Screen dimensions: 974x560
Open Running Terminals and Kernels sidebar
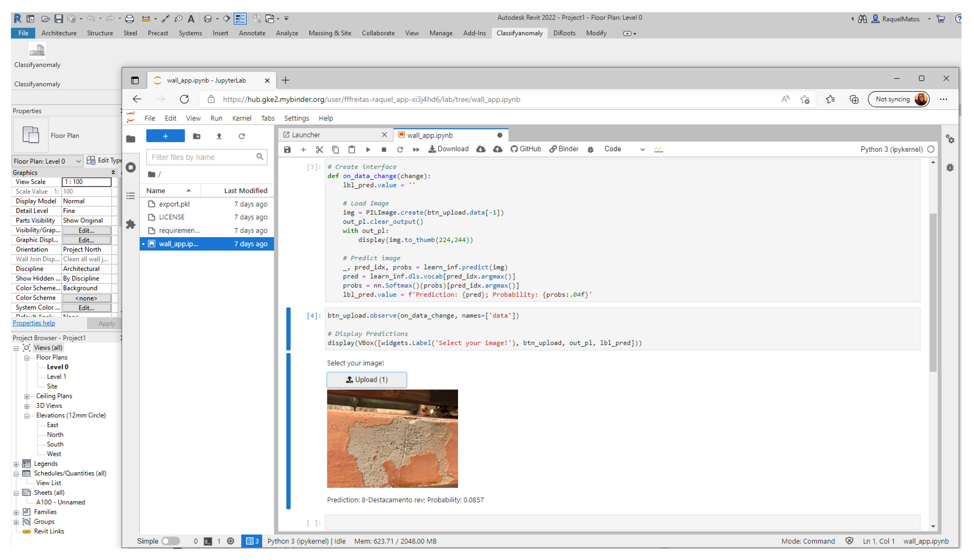pos(131,167)
